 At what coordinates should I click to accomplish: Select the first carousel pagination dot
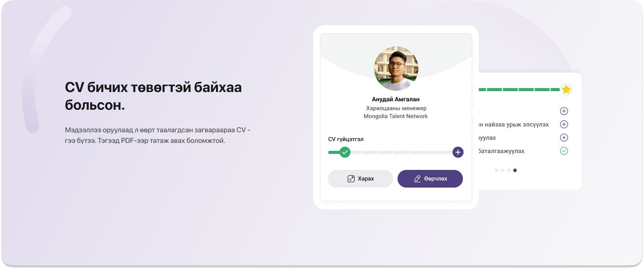[x=496, y=170]
